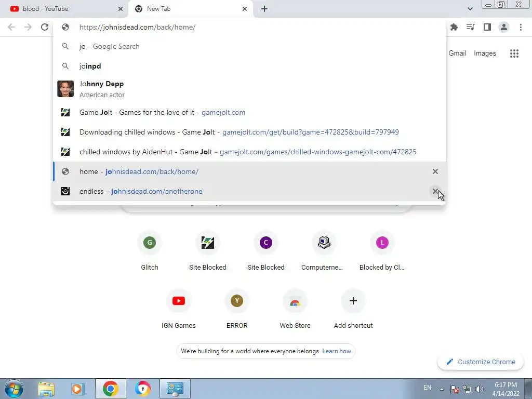Open a new tab with plus button
This screenshot has height=399, width=532.
point(264,9)
